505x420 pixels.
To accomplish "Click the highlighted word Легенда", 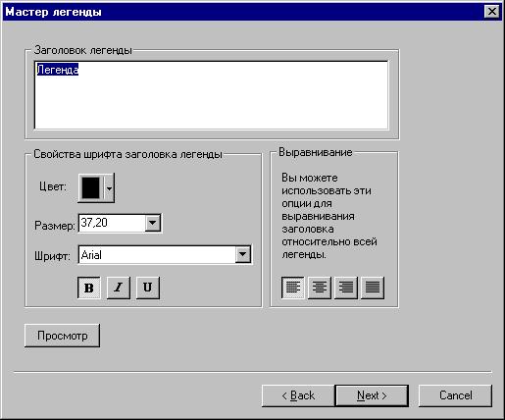I will tap(58, 70).
